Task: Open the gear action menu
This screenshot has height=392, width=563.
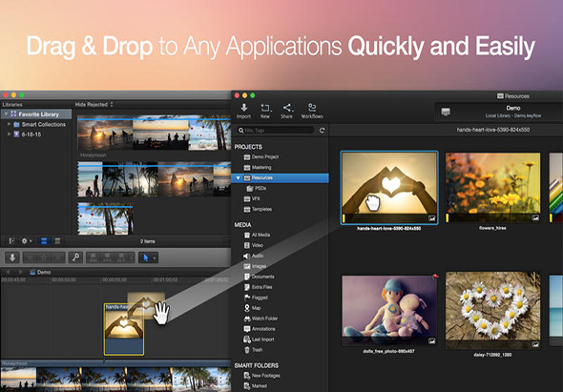Action: point(27,241)
